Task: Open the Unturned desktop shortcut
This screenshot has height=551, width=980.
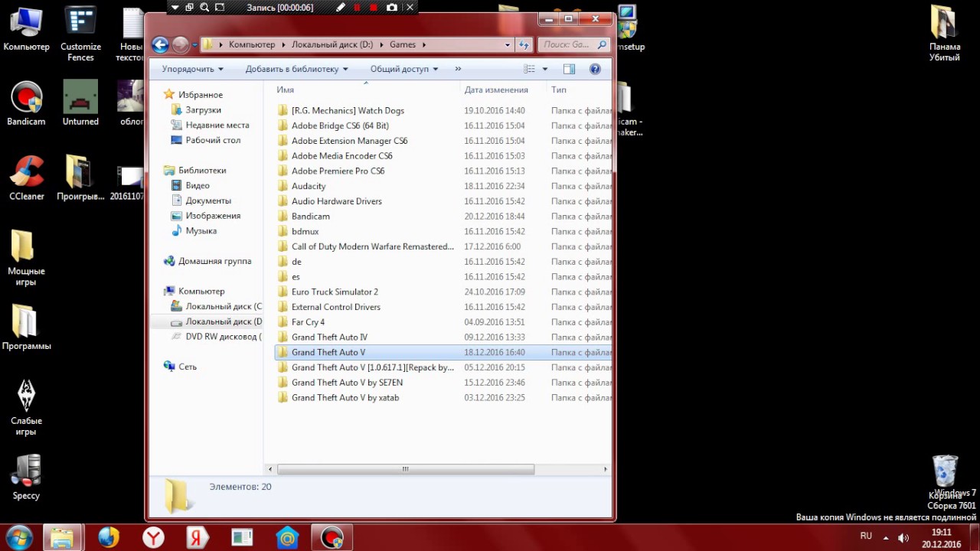Action: [x=80, y=103]
